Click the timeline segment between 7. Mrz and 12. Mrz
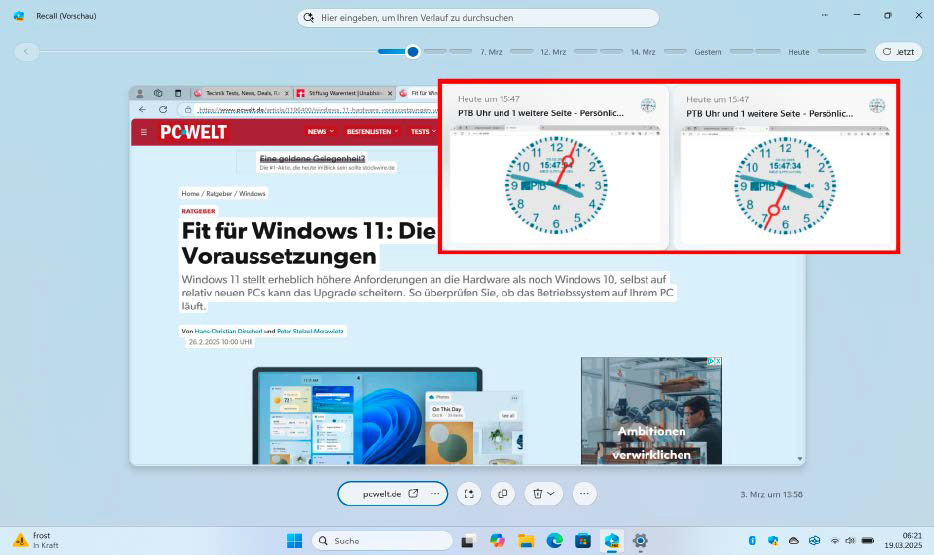Image resolution: width=934 pixels, height=555 pixels. (522, 52)
